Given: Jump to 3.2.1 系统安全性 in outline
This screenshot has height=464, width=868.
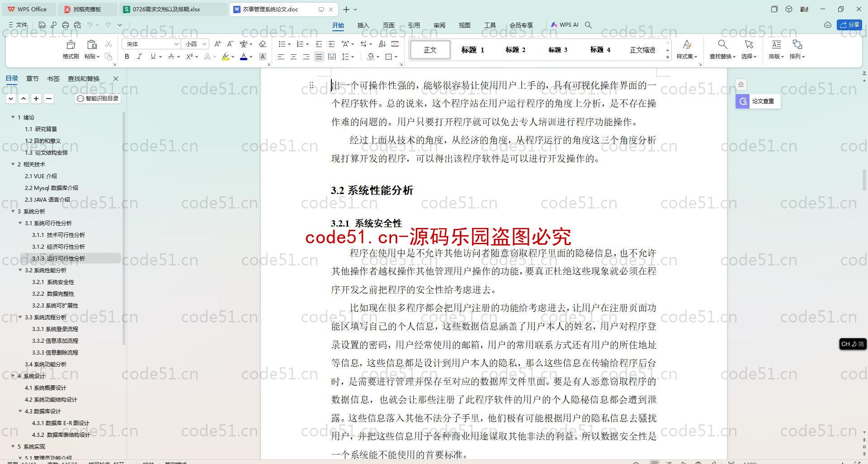Looking at the screenshot, I should [x=53, y=282].
